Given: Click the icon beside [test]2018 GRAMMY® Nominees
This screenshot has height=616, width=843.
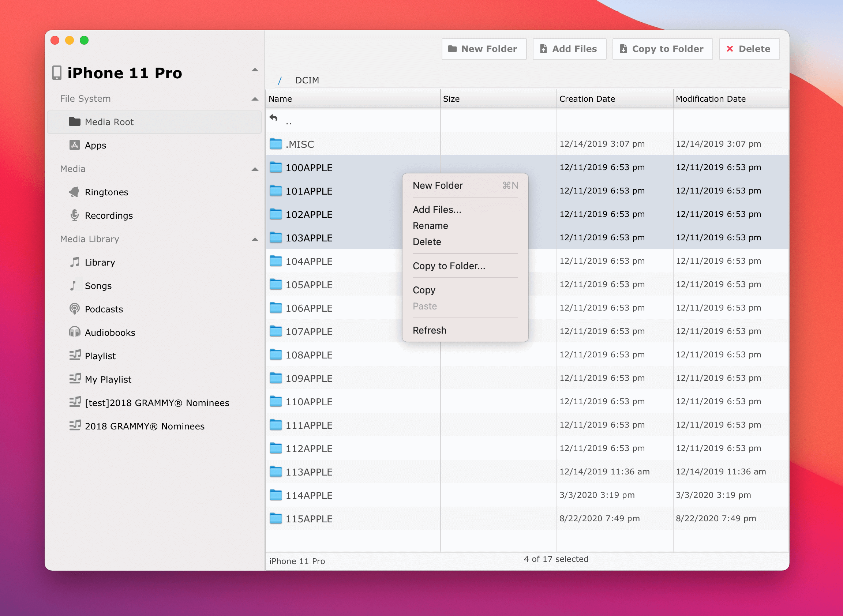Looking at the screenshot, I should 75,402.
